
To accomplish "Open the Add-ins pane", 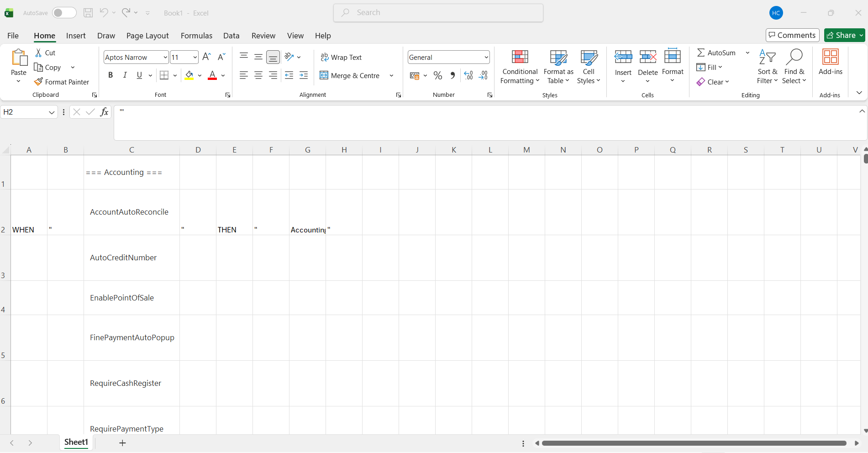I will tap(830, 63).
